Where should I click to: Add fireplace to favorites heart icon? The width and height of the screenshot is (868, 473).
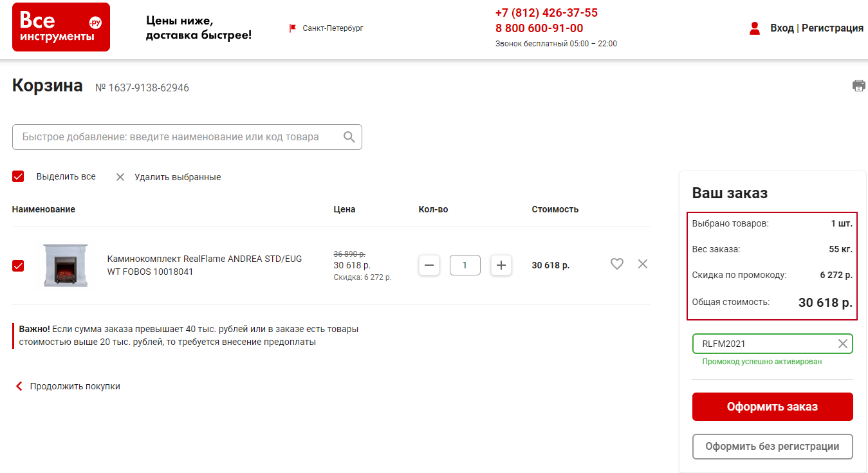click(617, 264)
